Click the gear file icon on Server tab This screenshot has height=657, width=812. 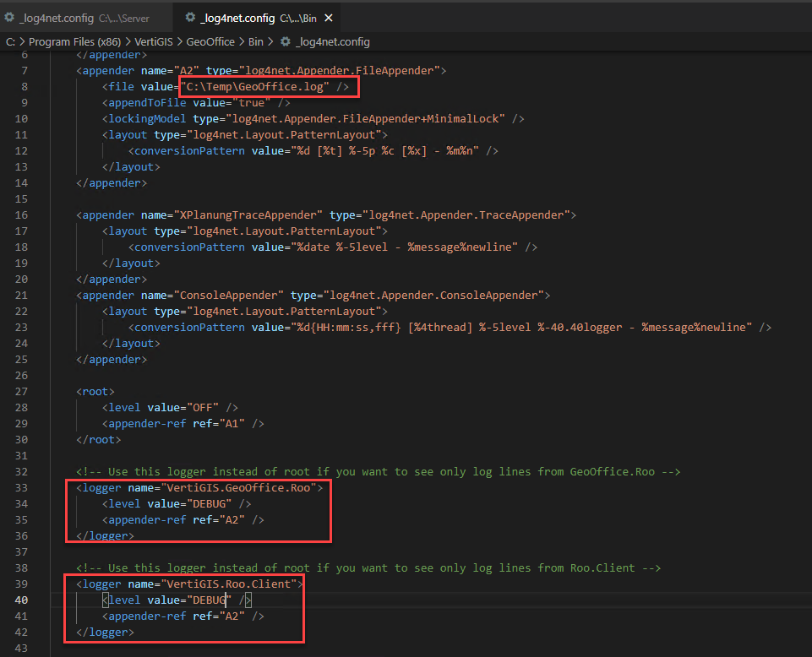click(x=10, y=17)
